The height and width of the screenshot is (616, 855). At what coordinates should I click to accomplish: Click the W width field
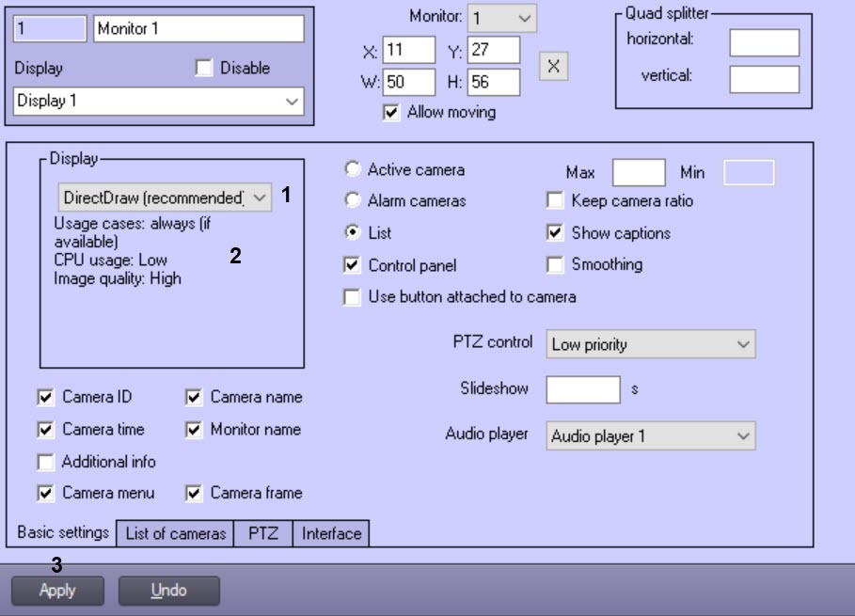coord(409,82)
